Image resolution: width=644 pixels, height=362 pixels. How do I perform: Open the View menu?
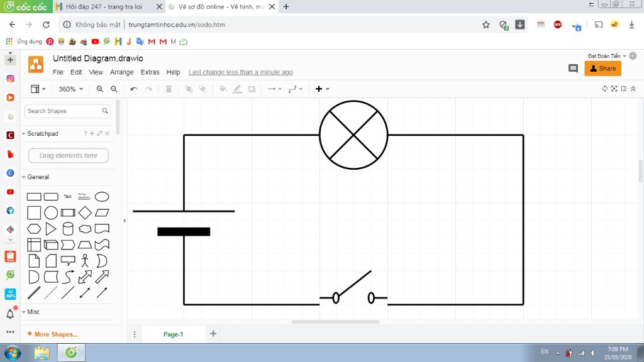(x=96, y=72)
